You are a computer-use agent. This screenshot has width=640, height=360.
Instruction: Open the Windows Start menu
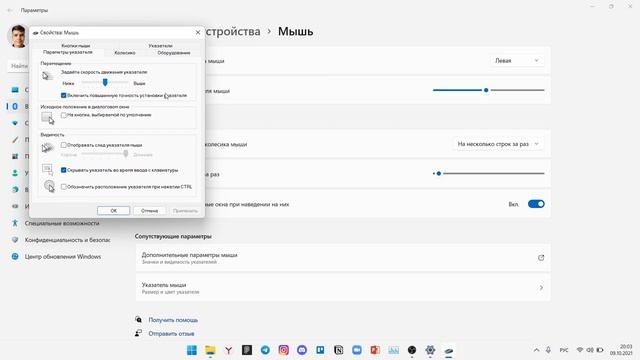tap(191, 350)
